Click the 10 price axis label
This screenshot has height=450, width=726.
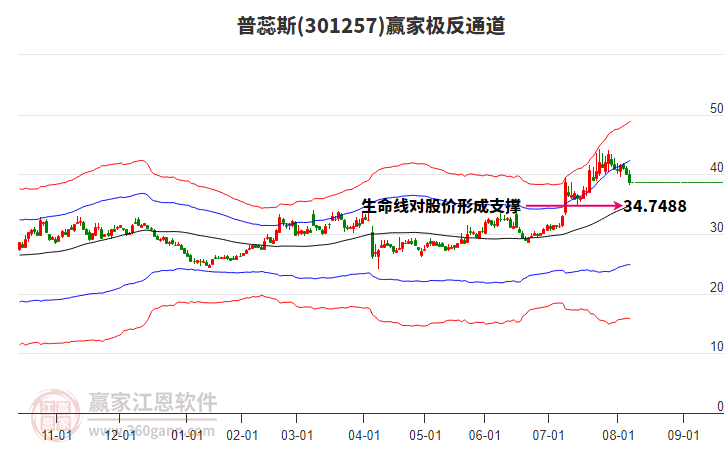point(716,346)
